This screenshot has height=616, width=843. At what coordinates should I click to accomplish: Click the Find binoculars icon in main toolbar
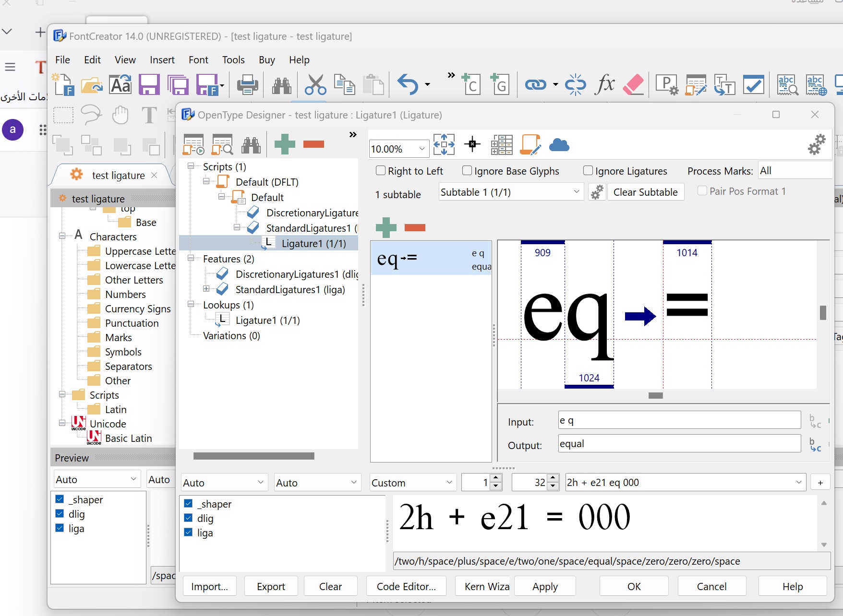pos(282,85)
